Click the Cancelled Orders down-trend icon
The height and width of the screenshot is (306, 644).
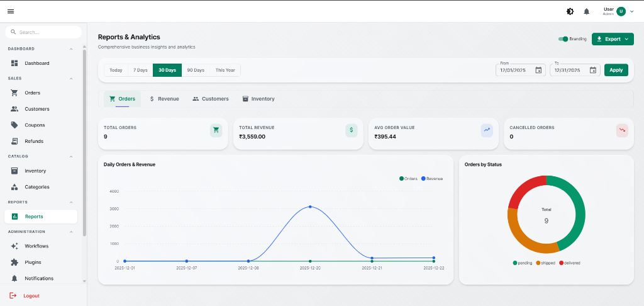tap(622, 130)
